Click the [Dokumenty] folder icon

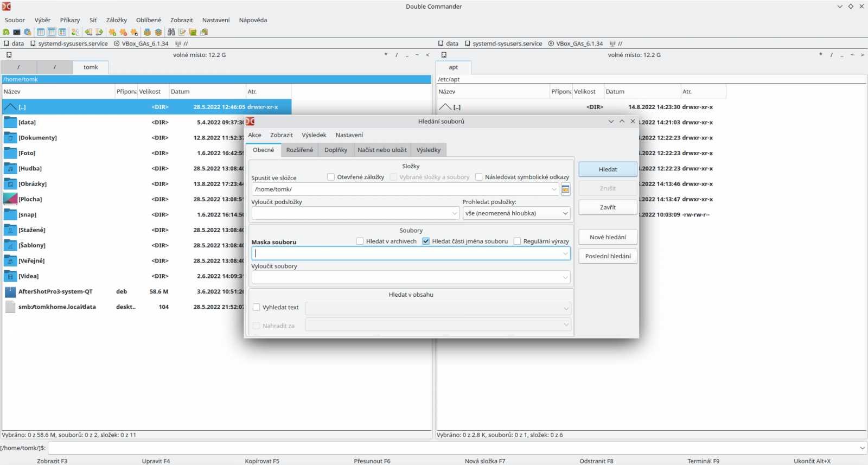click(x=10, y=138)
